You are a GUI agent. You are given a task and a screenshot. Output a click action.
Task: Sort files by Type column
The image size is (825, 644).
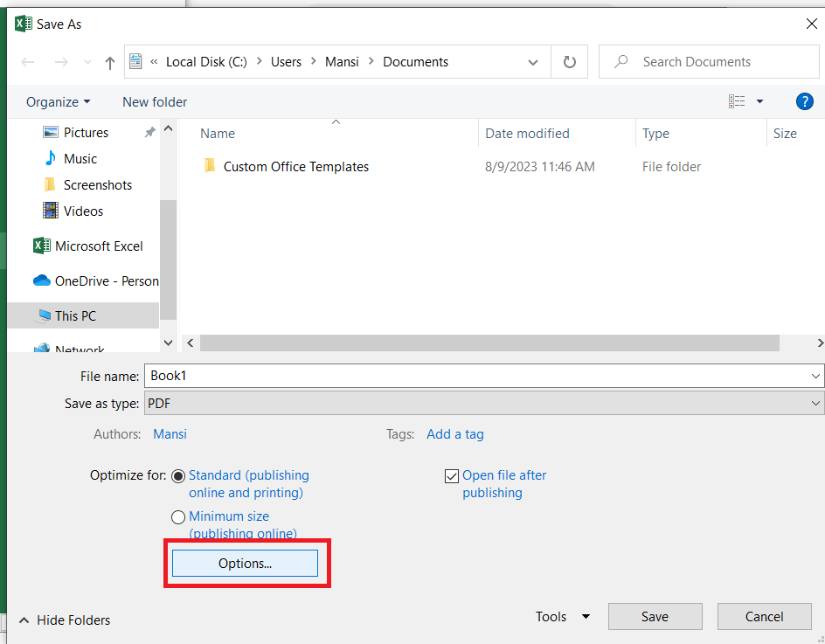655,134
